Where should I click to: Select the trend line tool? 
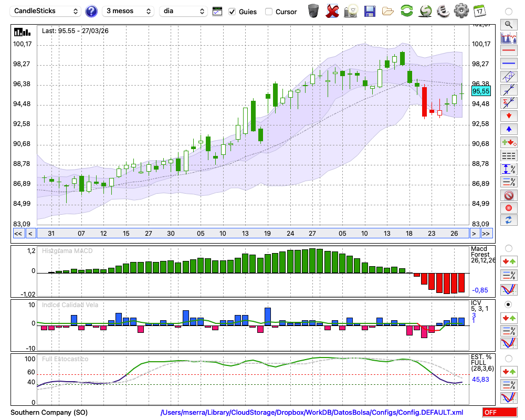point(509,90)
